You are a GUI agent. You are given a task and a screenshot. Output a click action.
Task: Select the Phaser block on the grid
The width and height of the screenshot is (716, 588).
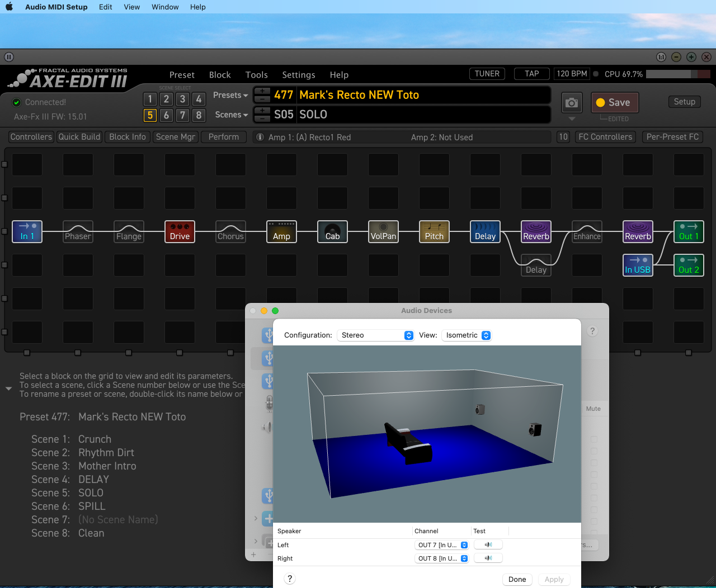point(78,231)
